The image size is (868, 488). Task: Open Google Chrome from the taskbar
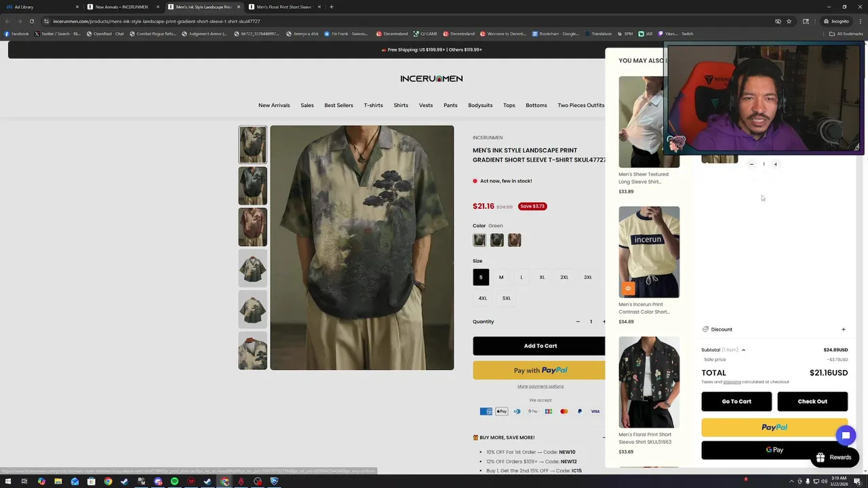[x=108, y=481]
